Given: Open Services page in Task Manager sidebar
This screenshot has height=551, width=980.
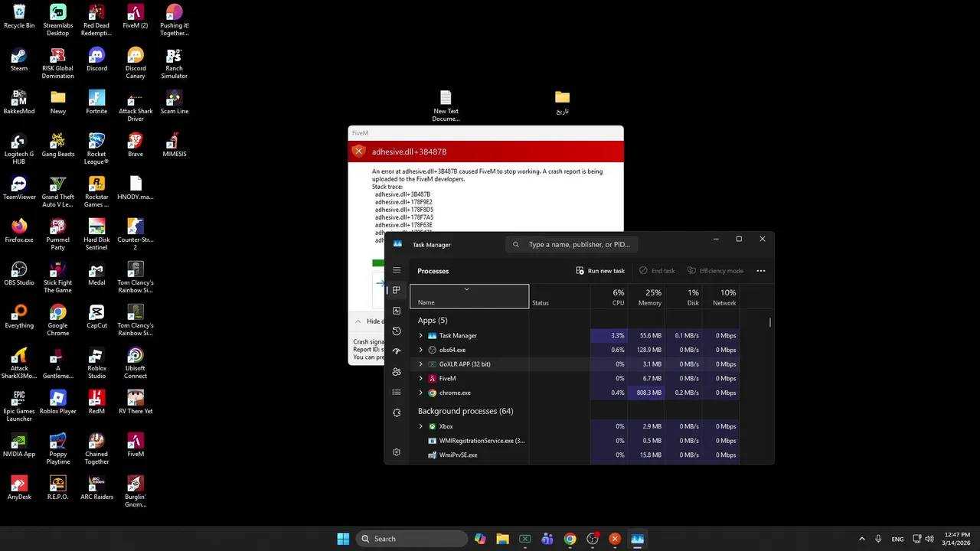Looking at the screenshot, I should coord(397,412).
